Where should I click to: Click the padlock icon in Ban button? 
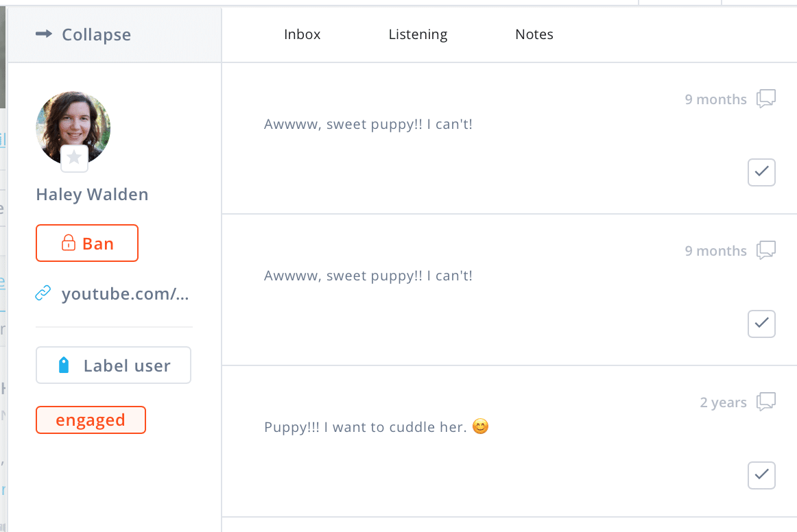click(68, 243)
